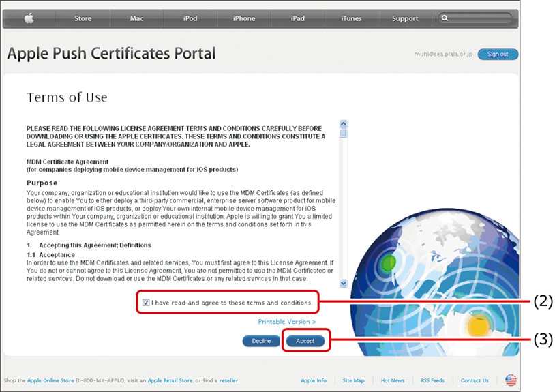Click the terms scrollbar thumb
The height and width of the screenshot is (392, 555).
coord(344,134)
